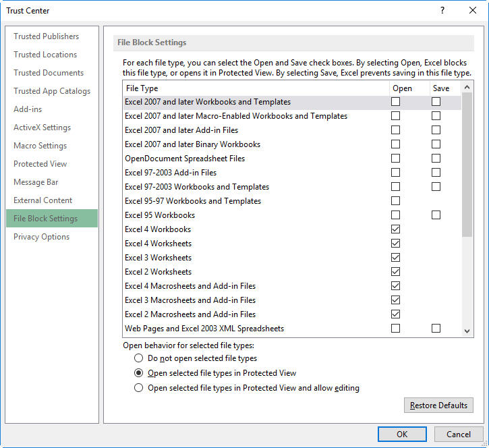The image size is (489, 448).
Task: Select the Excel 2007 and later Add-in Files row
Action: [x=292, y=130]
